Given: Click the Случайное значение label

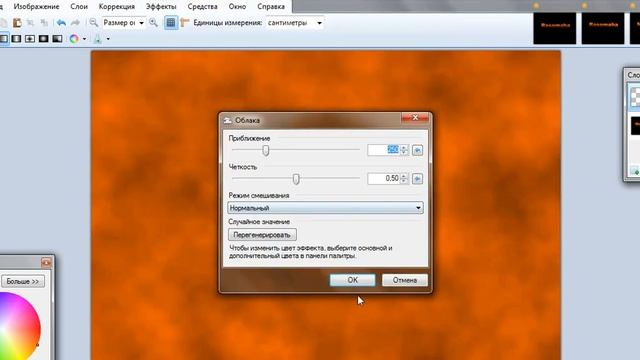Looking at the screenshot, I should [259, 222].
